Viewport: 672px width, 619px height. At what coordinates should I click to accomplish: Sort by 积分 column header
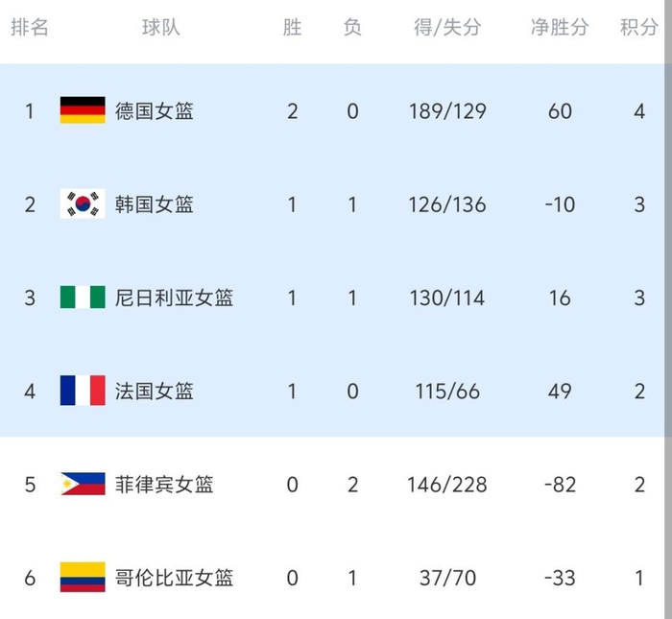[639, 28]
